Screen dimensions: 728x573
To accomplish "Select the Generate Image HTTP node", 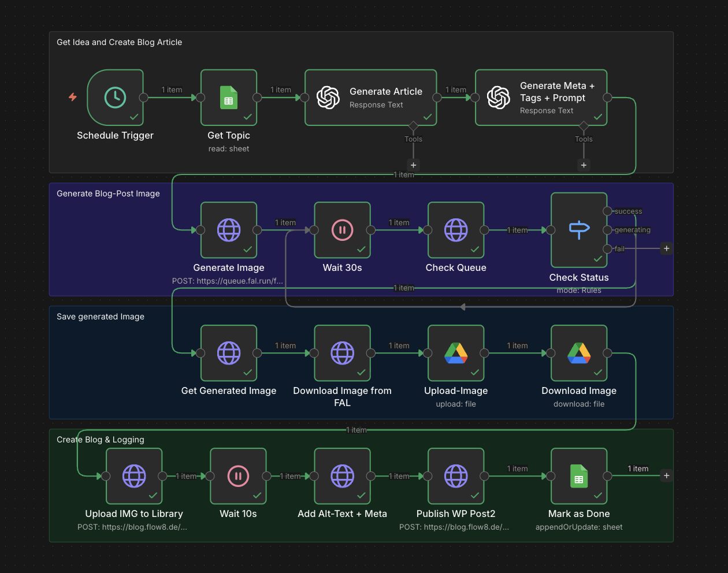I will (x=229, y=230).
